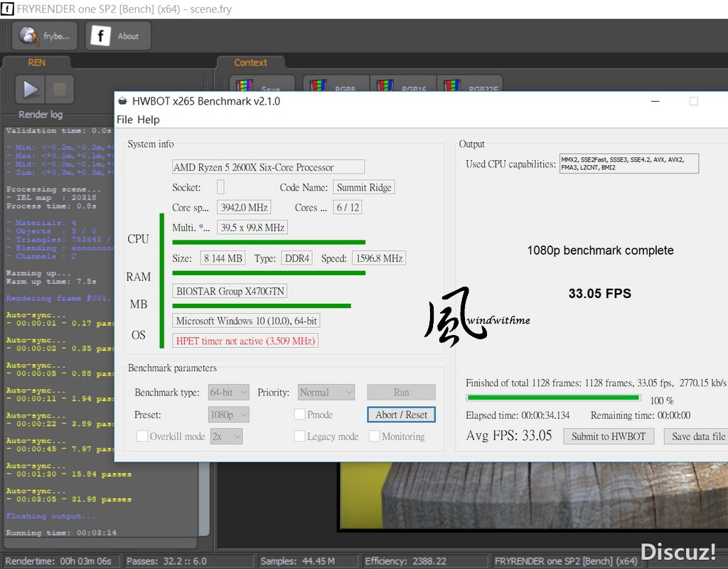Click the Abort / Reset button

click(x=402, y=415)
